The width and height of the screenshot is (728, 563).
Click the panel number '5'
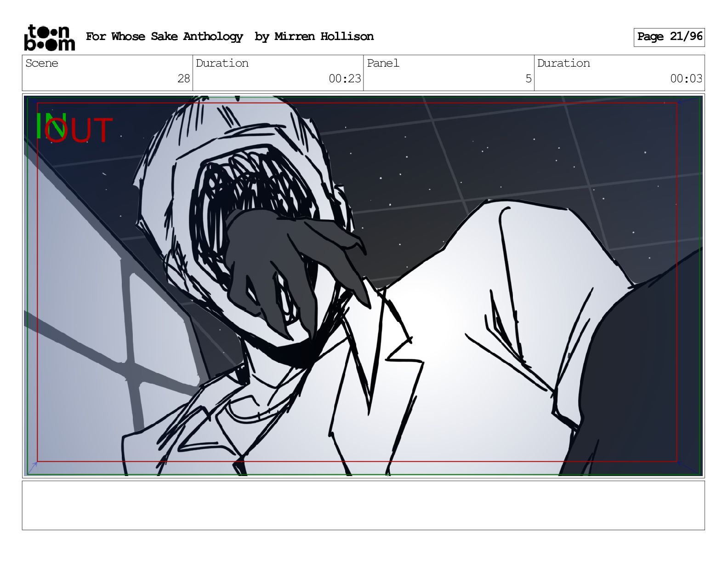529,79
